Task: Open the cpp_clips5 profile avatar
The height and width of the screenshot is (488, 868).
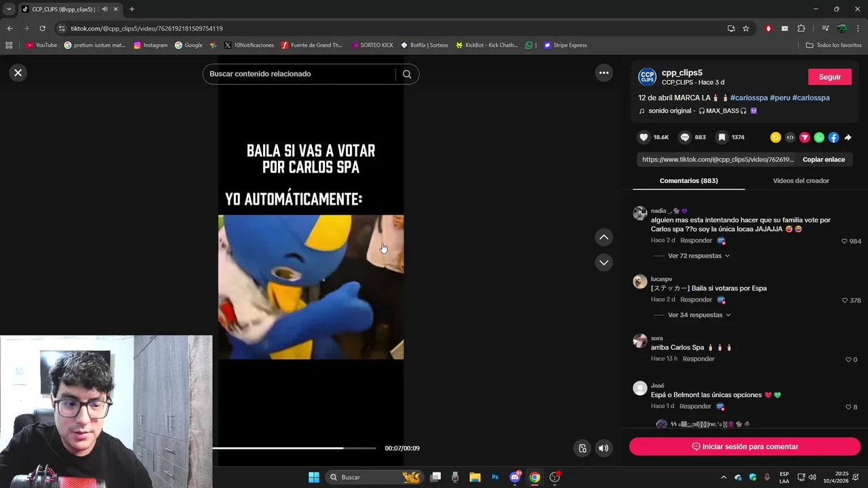Action: pos(647,77)
